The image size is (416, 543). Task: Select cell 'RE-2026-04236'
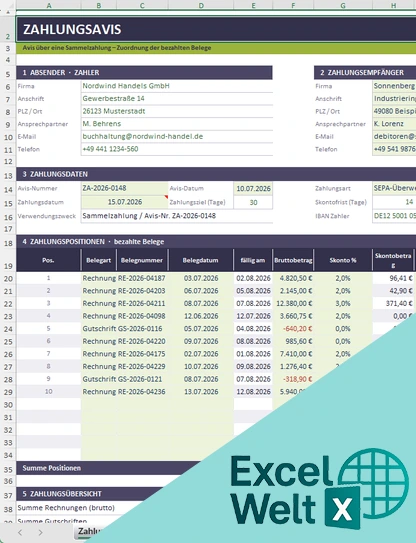(142, 392)
